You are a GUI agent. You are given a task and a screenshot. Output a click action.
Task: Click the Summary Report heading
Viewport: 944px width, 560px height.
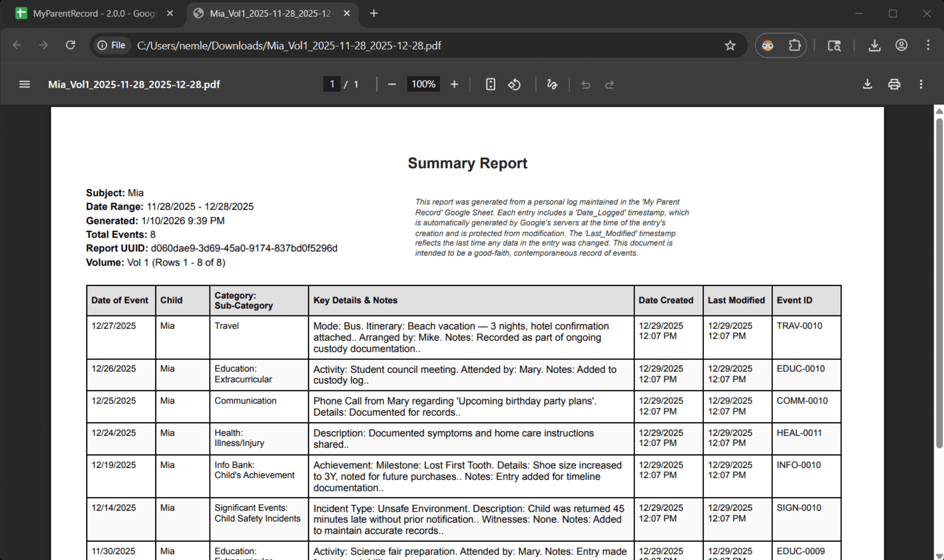point(468,164)
